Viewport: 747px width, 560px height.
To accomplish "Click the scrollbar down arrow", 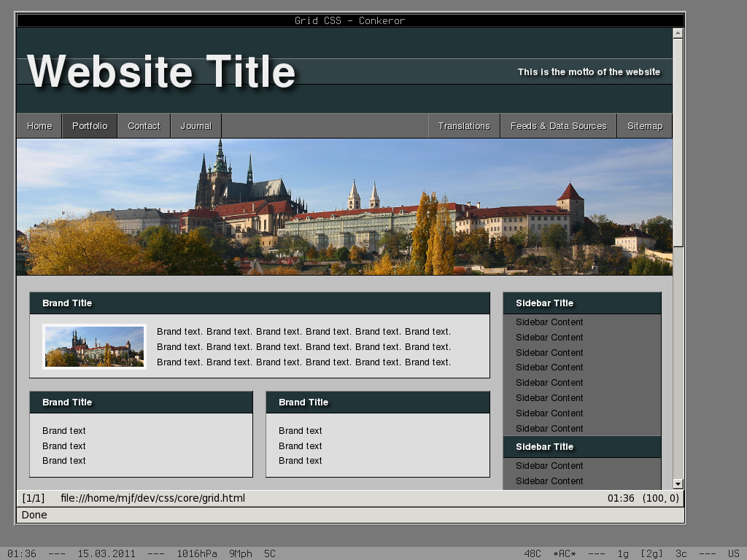I will tap(678, 483).
